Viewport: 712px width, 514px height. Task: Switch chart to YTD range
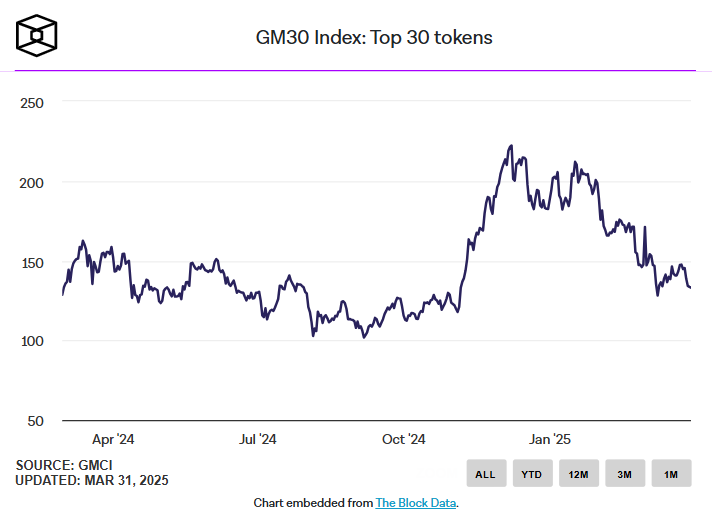[531, 473]
